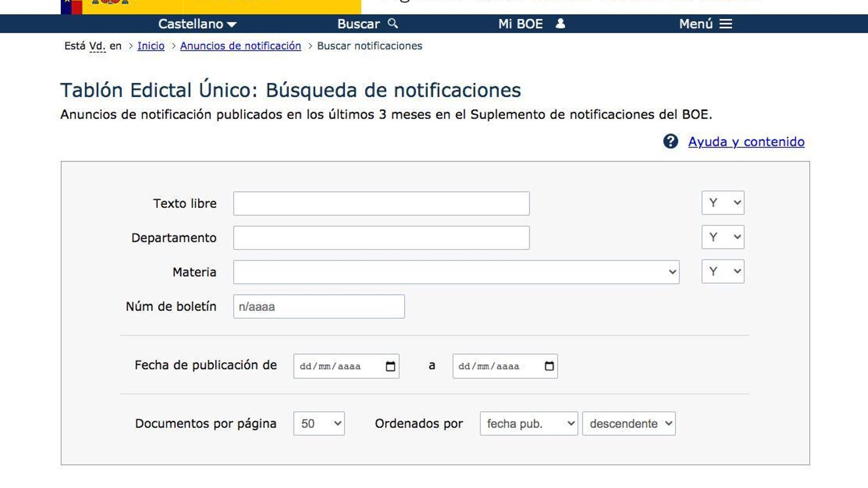868x488 pixels.
Task: Open the 'fecha pub.' ordering dropdown
Action: coord(527,423)
